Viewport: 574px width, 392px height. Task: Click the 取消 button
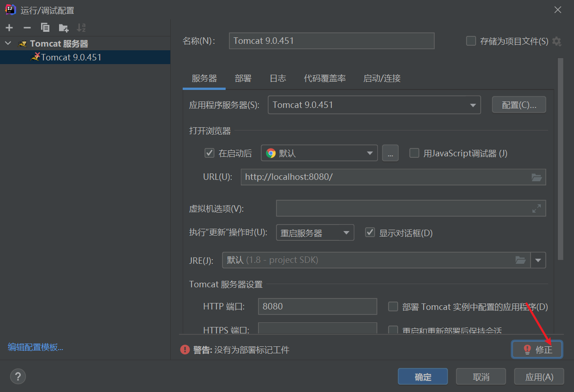tap(481, 377)
